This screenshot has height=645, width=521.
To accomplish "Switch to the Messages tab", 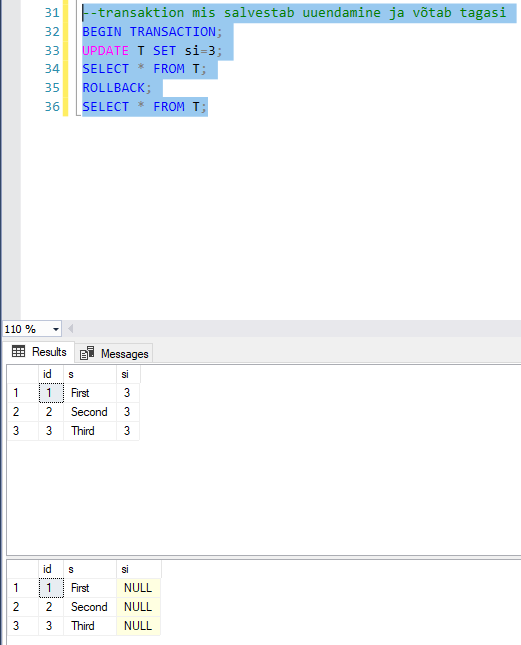I will click(x=114, y=353).
